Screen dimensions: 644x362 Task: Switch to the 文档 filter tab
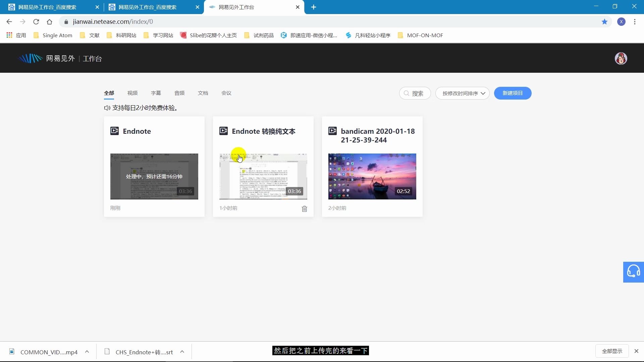point(203,93)
